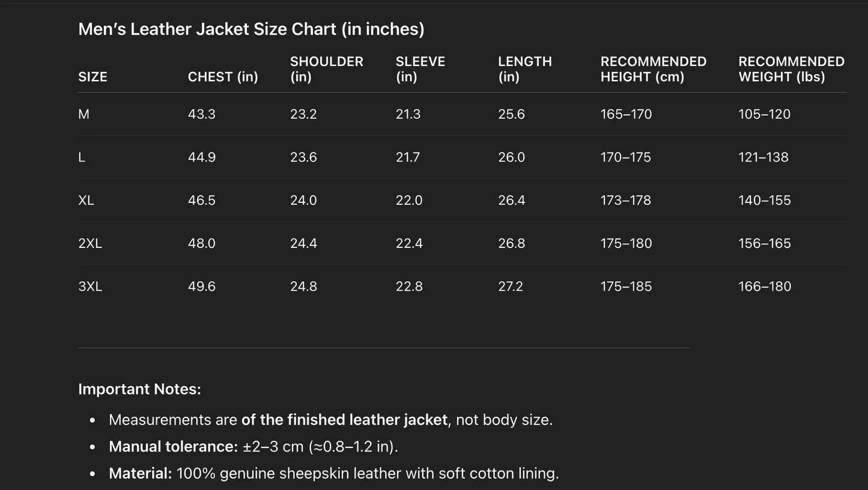Click the Important Notes heading
The height and width of the screenshot is (490, 868).
pyautogui.click(x=139, y=389)
